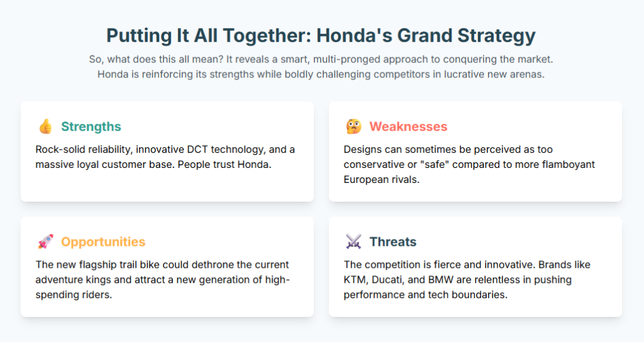Click the "Honda's Grand Strategy" page title
Image resolution: width=644 pixels, height=342 pixels.
click(x=321, y=35)
